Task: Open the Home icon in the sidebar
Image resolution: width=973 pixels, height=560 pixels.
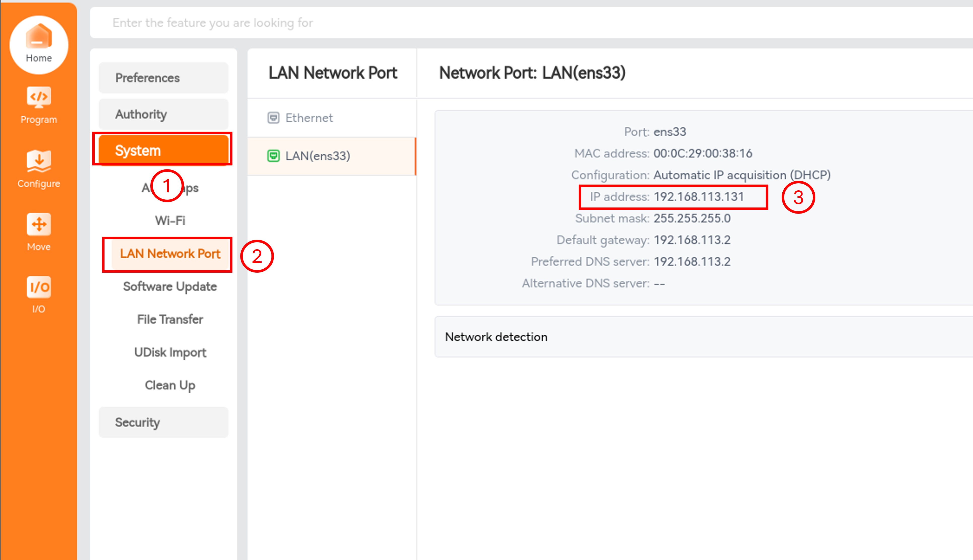Action: coord(39,37)
